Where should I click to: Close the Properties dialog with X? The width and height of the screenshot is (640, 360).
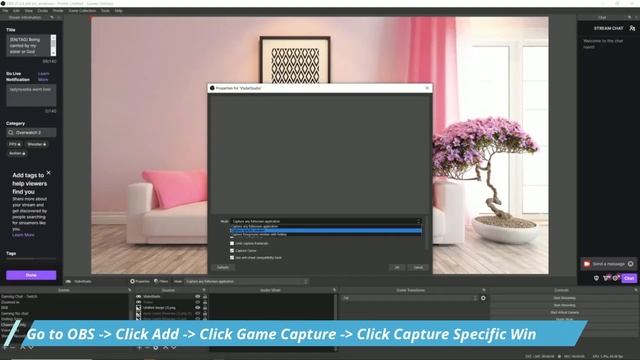[x=427, y=88]
